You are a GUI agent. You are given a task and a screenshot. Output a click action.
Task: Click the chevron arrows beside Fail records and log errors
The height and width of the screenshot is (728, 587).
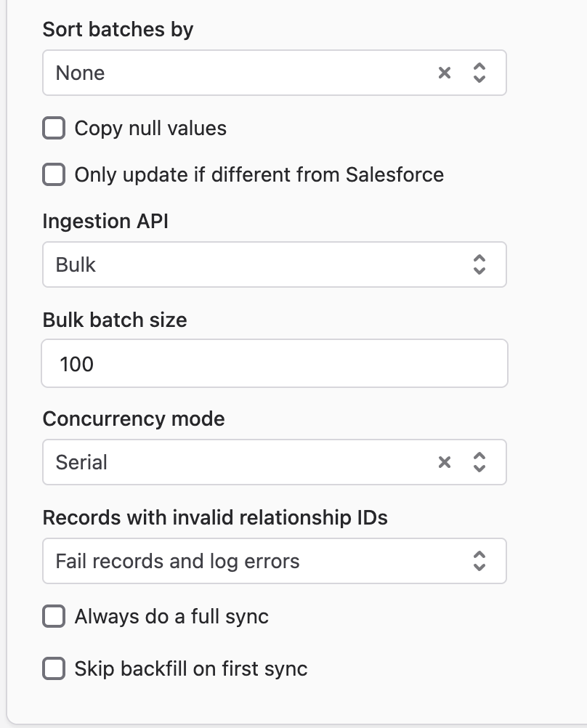[479, 561]
